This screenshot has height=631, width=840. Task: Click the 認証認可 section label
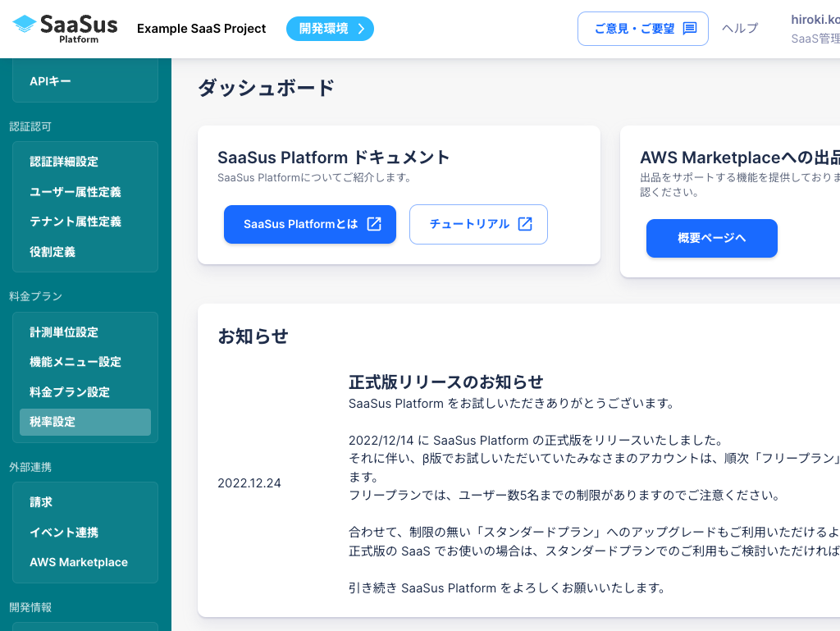tap(30, 127)
